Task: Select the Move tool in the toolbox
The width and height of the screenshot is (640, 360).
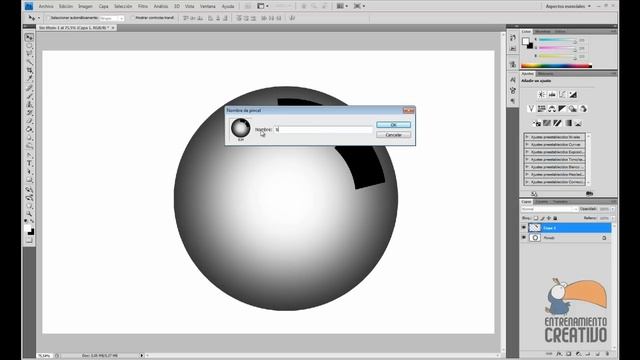Action: pos(29,38)
